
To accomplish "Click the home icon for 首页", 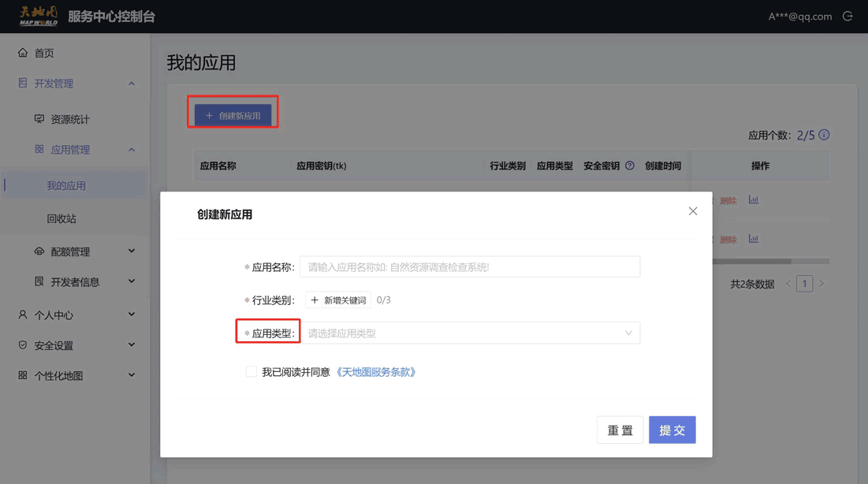I will [23, 53].
